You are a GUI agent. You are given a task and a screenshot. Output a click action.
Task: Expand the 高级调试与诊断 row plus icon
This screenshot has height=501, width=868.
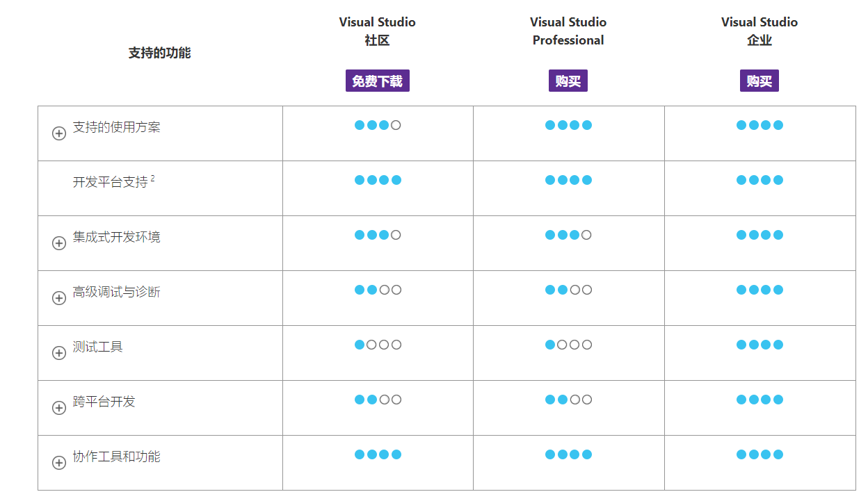click(59, 298)
